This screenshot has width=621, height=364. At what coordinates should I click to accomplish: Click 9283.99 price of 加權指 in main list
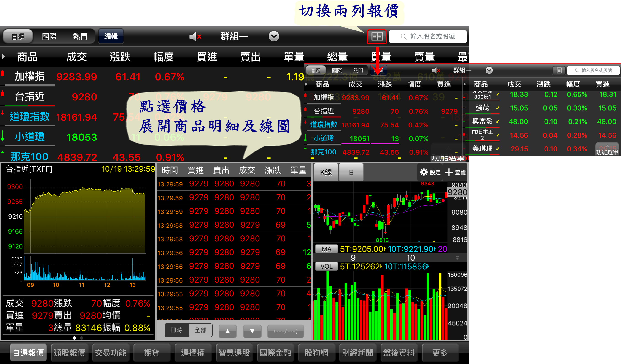[77, 77]
